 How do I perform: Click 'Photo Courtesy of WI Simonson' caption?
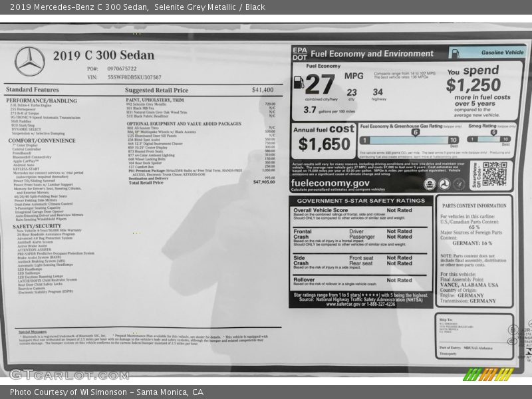coord(68,392)
